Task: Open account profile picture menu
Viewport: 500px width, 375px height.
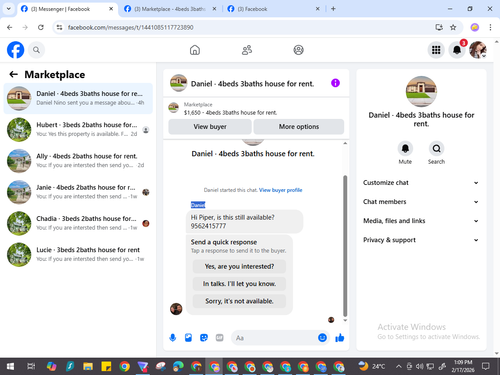Action: [478, 50]
